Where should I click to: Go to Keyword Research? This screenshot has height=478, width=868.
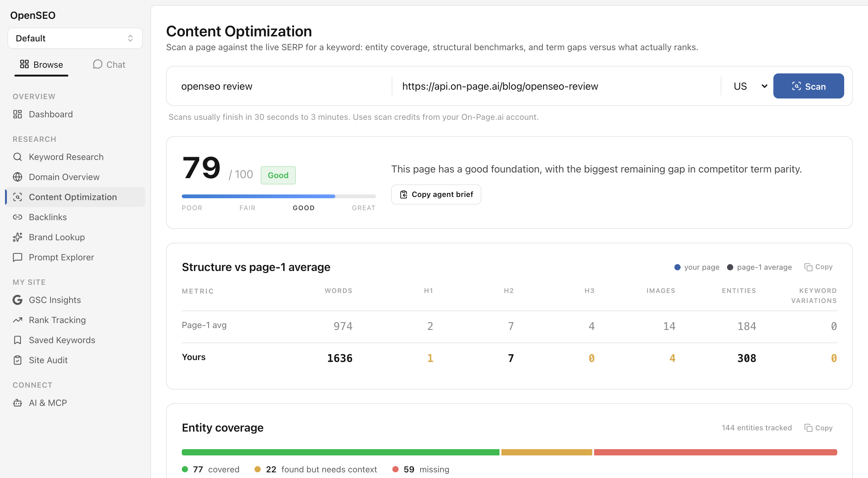tap(75, 157)
